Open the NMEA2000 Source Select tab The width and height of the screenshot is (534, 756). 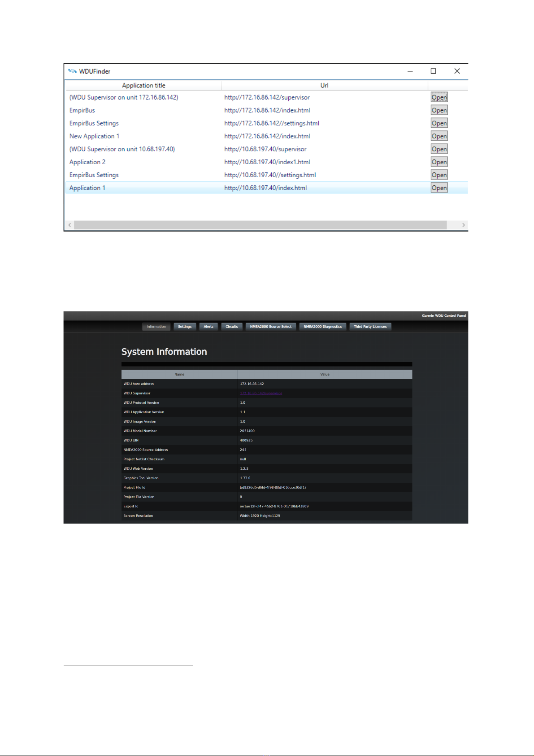pyautogui.click(x=271, y=327)
